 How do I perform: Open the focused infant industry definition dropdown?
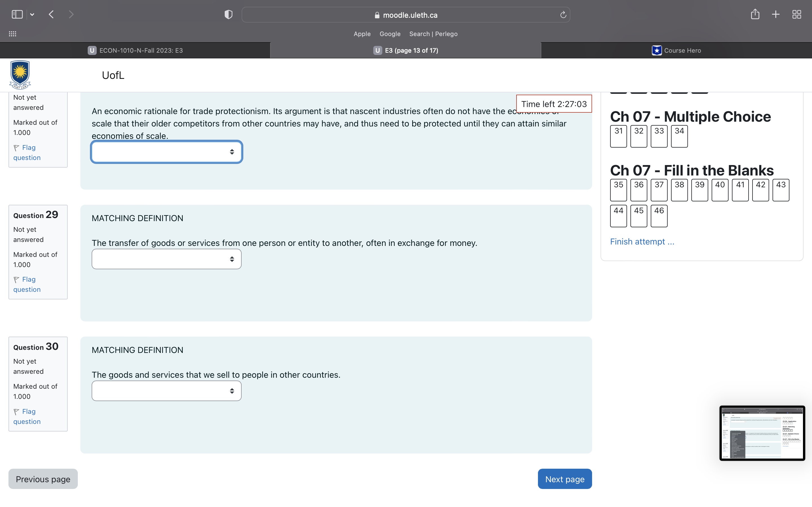pyautogui.click(x=166, y=152)
